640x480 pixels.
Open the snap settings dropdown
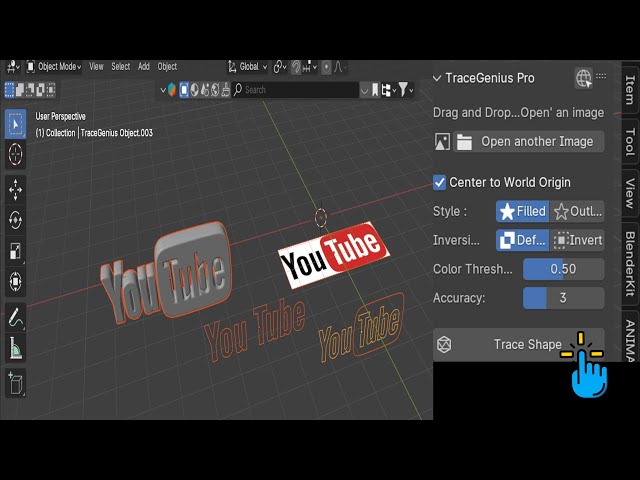click(310, 67)
